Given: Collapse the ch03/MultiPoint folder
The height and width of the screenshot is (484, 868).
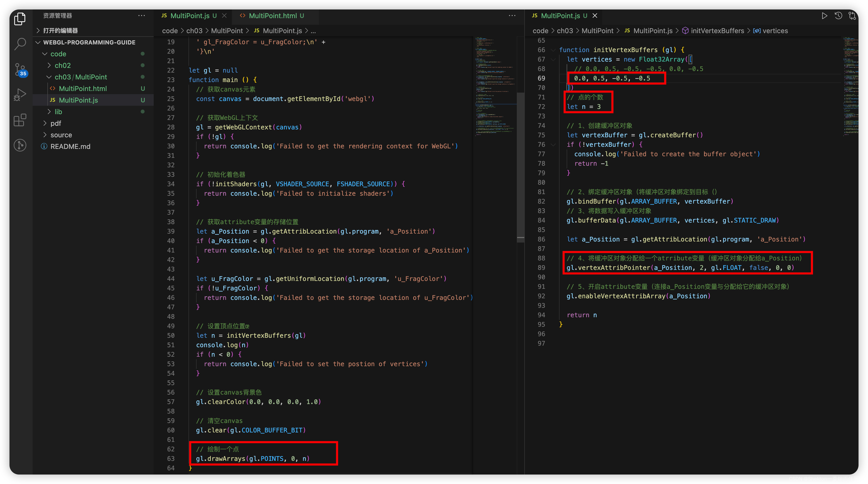Looking at the screenshot, I should tap(49, 77).
